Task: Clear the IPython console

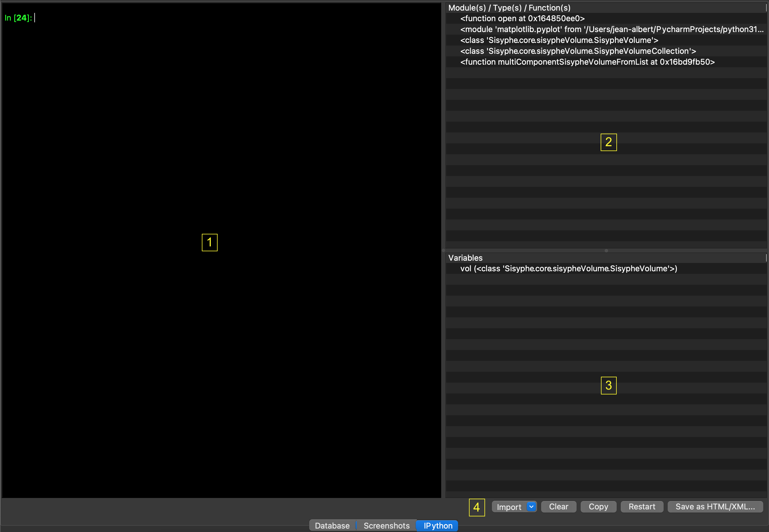Action: [x=559, y=507]
